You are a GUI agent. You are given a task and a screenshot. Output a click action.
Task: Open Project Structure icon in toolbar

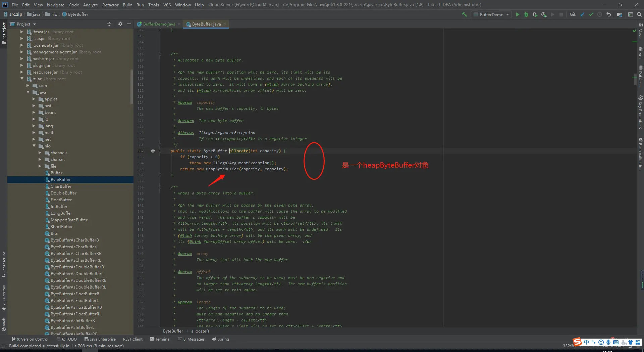pos(620,14)
